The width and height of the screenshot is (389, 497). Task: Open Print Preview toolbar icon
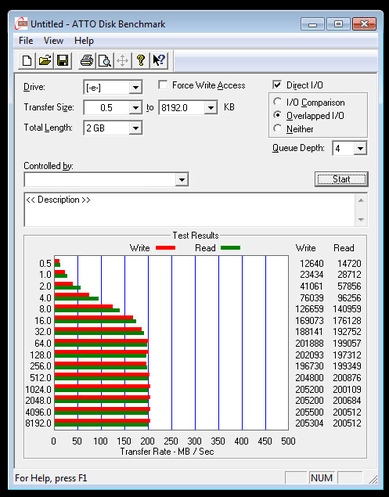coord(105,61)
